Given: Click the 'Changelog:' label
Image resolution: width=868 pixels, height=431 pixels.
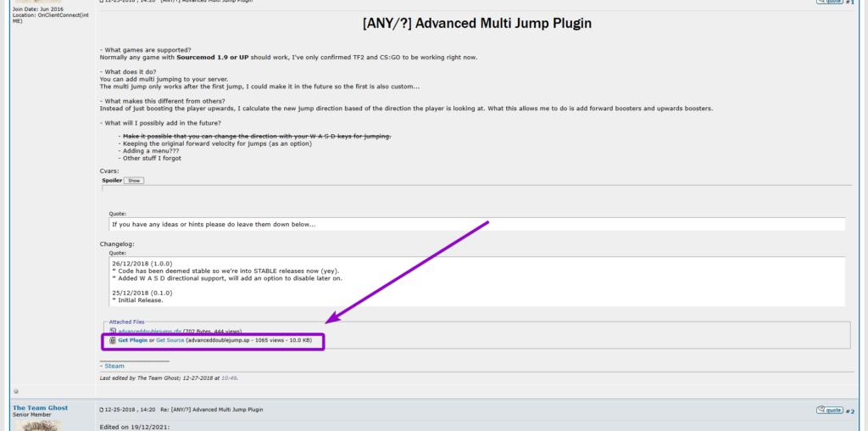Looking at the screenshot, I should click(x=117, y=243).
